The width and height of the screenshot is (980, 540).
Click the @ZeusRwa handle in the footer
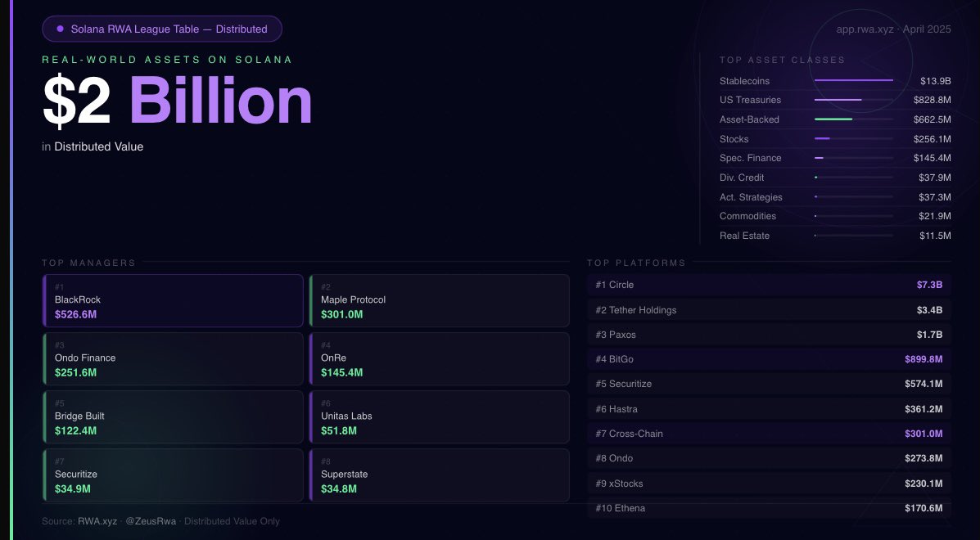pyautogui.click(x=150, y=521)
